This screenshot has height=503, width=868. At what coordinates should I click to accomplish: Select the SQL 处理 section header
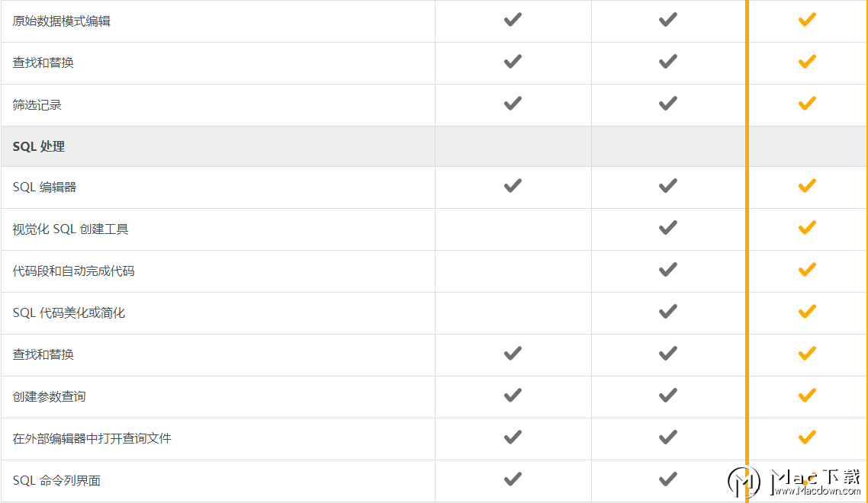39,146
